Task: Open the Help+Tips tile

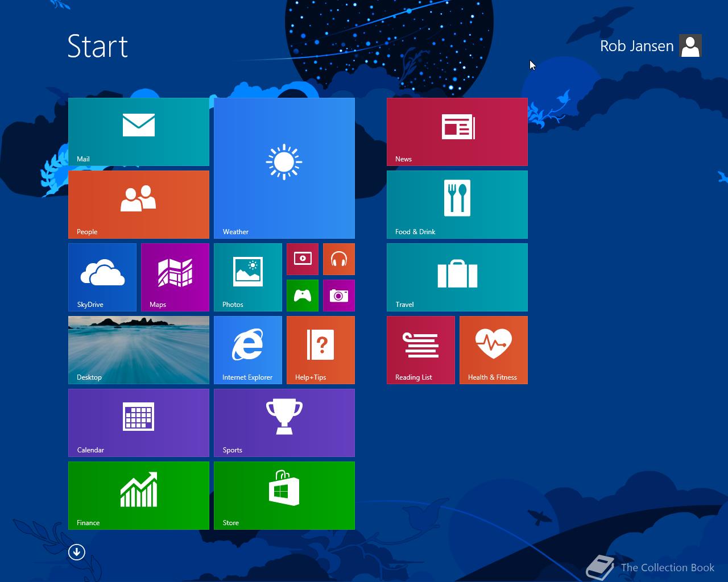Action: [x=321, y=350]
